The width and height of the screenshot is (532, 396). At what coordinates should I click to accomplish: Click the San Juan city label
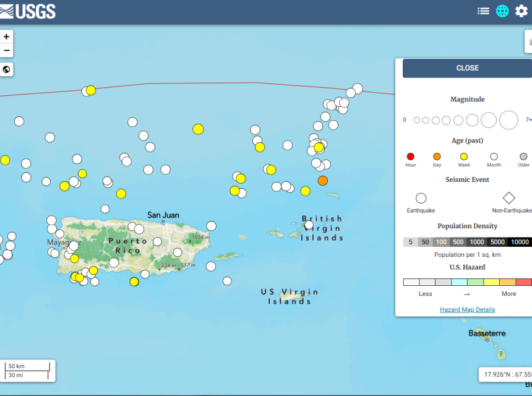163,215
